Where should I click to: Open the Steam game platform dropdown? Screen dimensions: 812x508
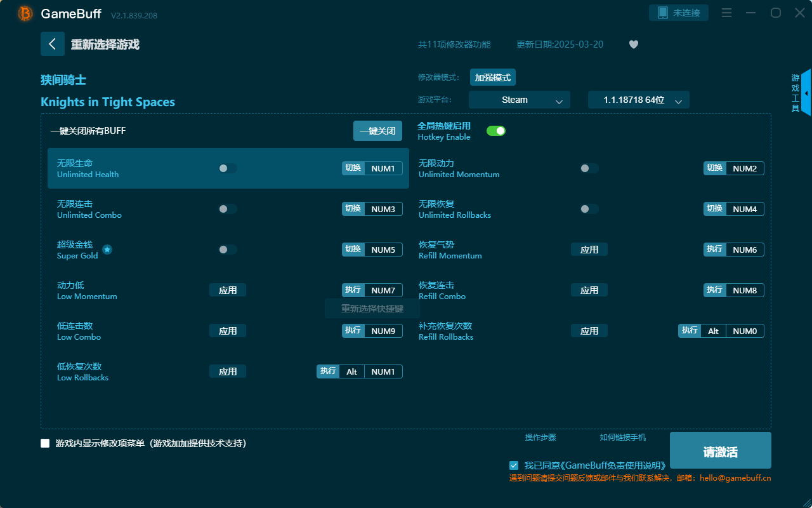coord(519,100)
